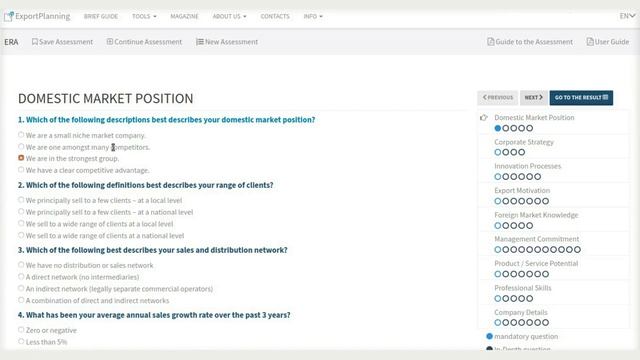Choose 'wide range of clients at a local level'
The height and width of the screenshot is (360, 640).
click(21, 223)
